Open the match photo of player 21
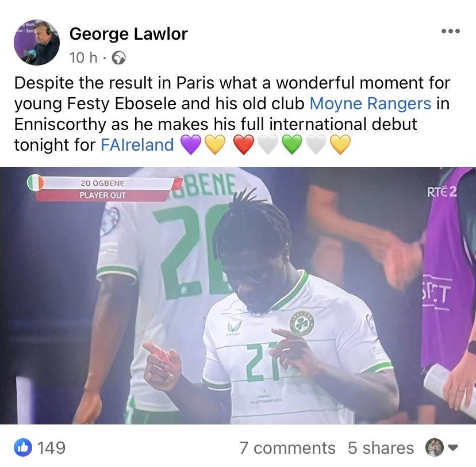Image resolution: width=476 pixels, height=467 pixels. 238,296
